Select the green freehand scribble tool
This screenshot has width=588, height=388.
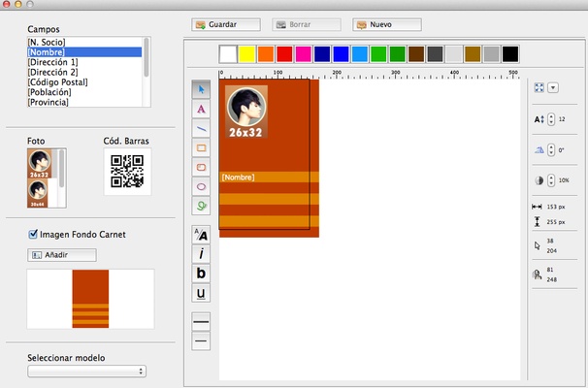[201, 206]
